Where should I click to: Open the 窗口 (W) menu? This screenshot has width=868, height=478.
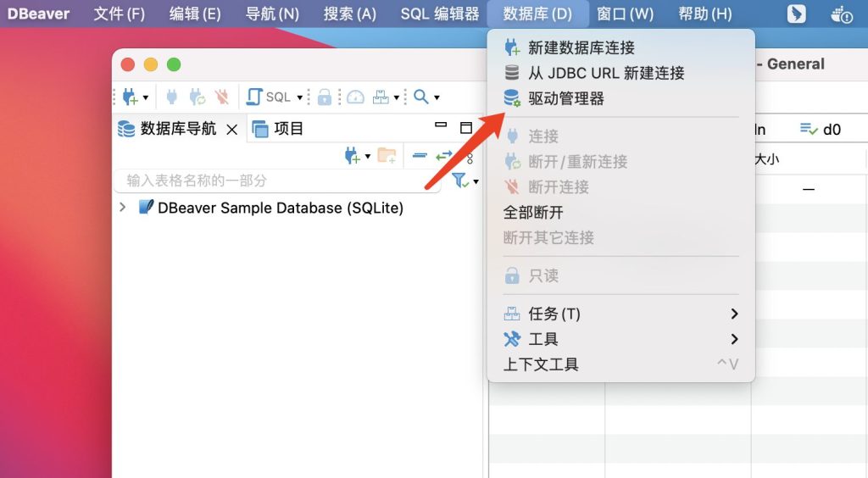(x=625, y=14)
